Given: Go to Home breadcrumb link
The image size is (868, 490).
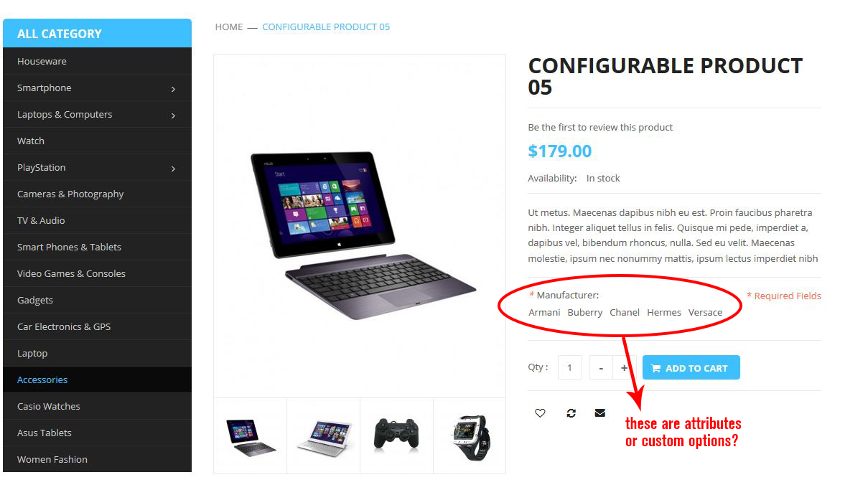Looking at the screenshot, I should coord(229,27).
